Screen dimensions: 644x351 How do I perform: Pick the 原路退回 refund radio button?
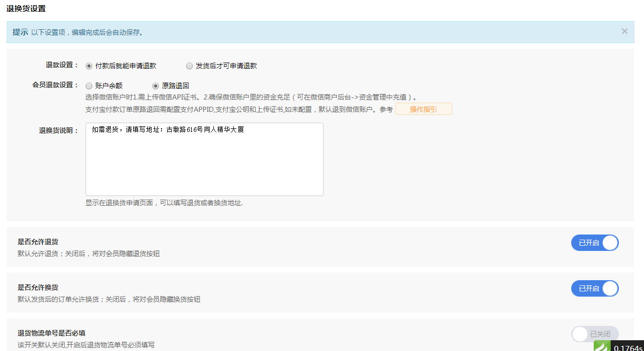(x=156, y=86)
